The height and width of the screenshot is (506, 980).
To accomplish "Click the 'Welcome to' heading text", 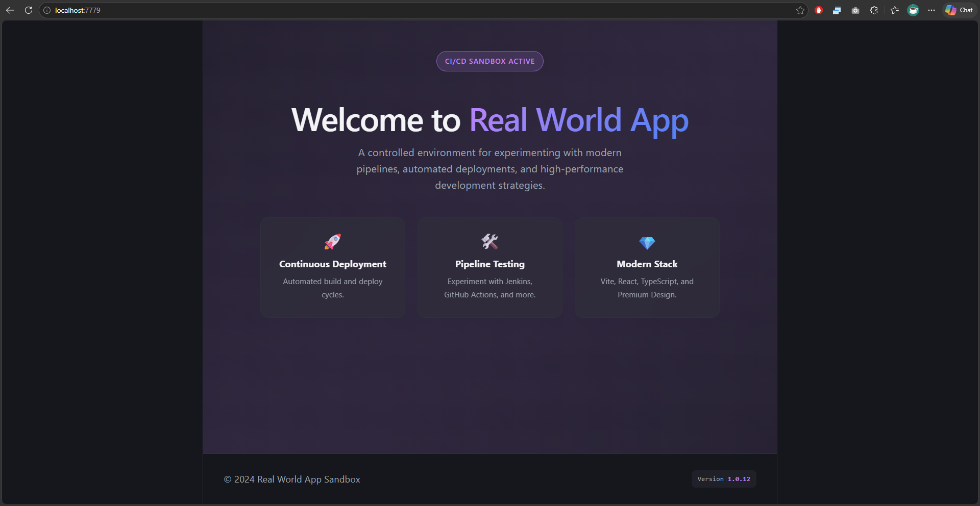I will 376,120.
